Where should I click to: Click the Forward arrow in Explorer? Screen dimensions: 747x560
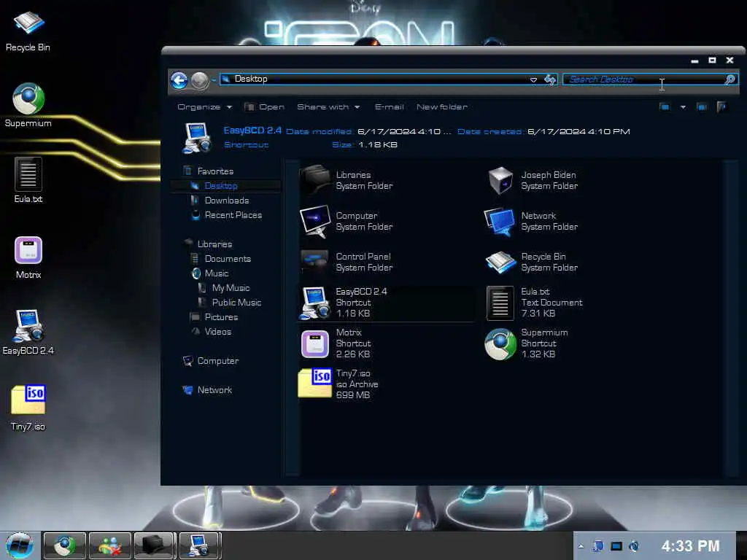(x=200, y=80)
